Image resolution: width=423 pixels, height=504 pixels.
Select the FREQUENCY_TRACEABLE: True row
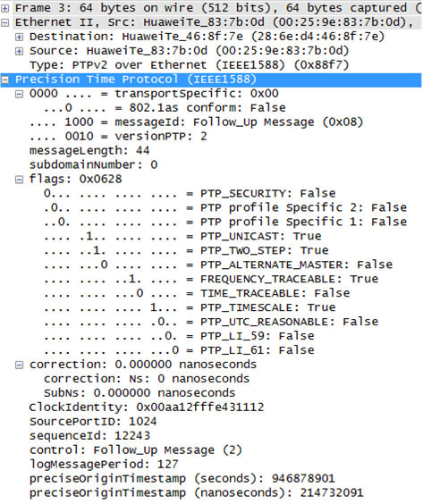pos(211,279)
